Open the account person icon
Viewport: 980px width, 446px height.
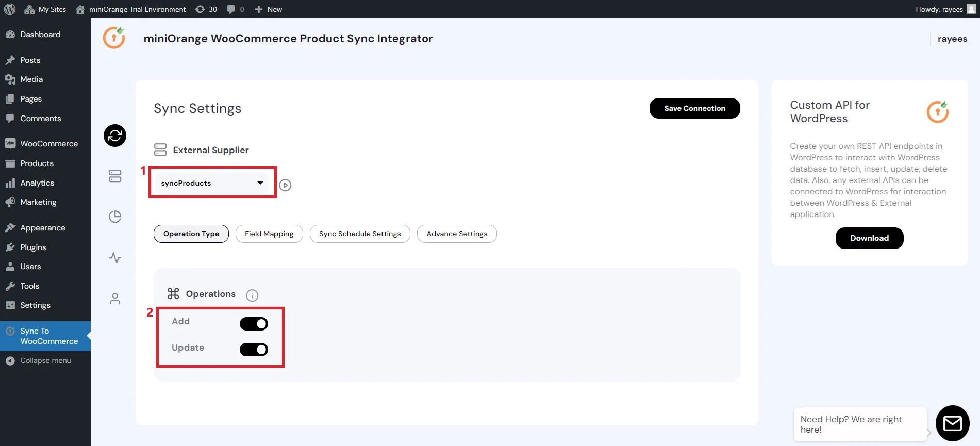click(x=115, y=299)
